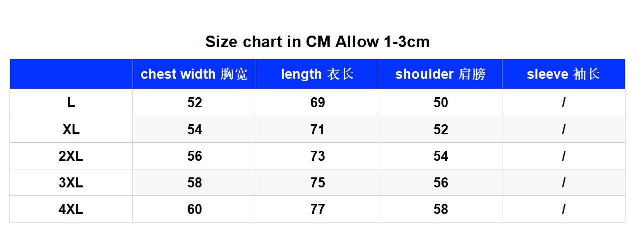
Task: Click the XL size row label
Action: click(71, 129)
